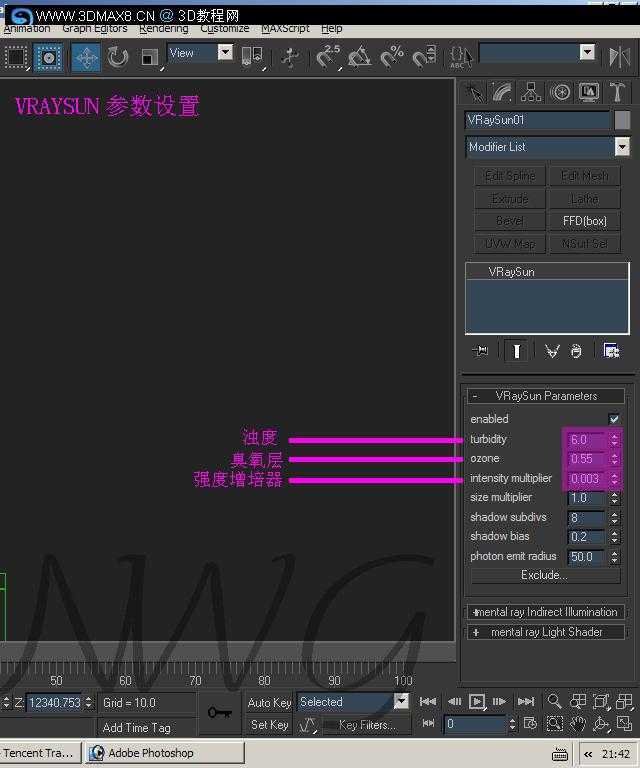This screenshot has width=640, height=768.
Task: Click the intensity multiplier value field
Action: 586,479
